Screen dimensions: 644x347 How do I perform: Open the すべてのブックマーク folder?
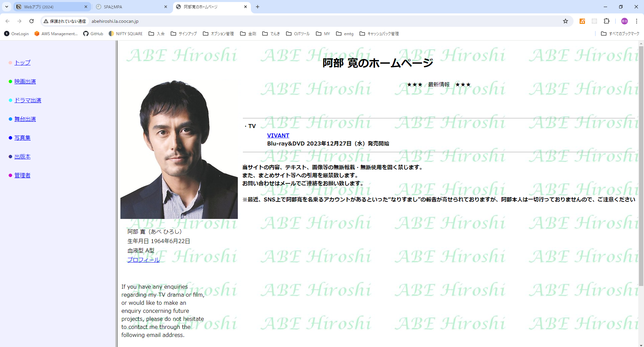point(620,34)
